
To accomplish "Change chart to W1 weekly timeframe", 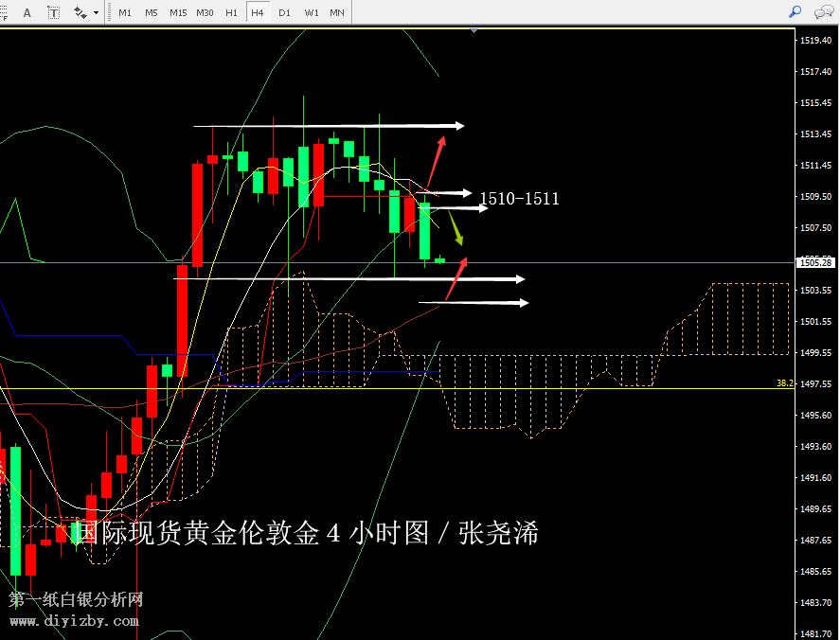I will [x=311, y=12].
